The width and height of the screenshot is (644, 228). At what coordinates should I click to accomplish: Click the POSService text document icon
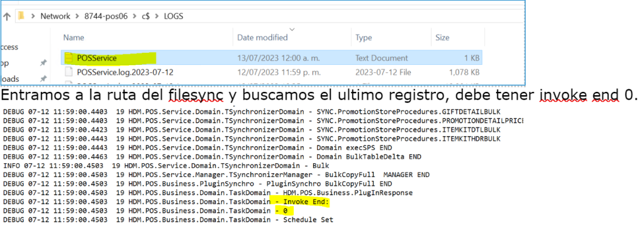coord(69,58)
